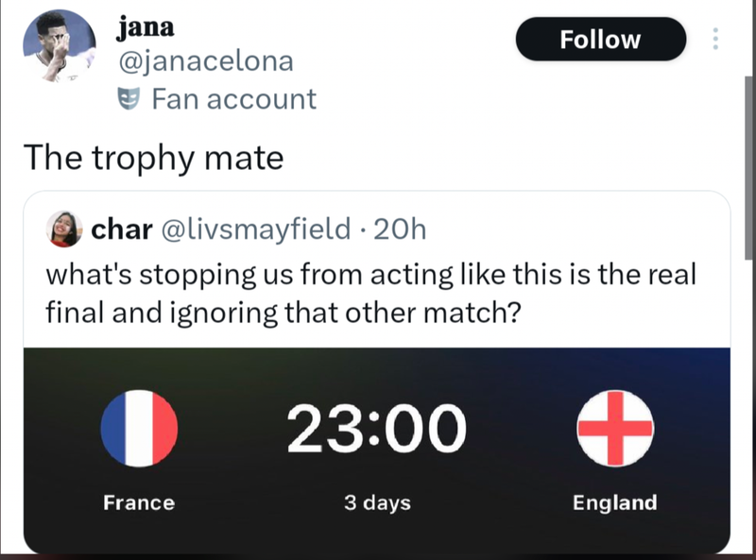Image resolution: width=756 pixels, height=560 pixels.
Task: Click the Fan account mask icon
Action: click(129, 98)
